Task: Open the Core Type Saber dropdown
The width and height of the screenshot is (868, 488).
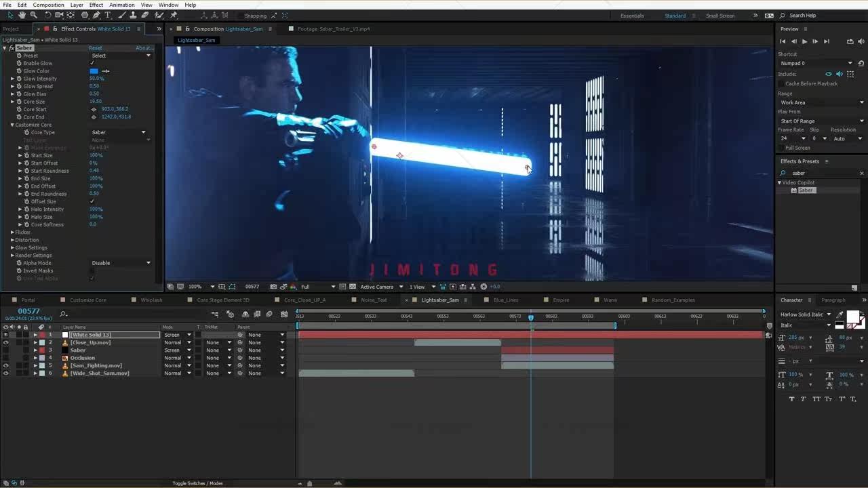Action: pyautogui.click(x=119, y=132)
